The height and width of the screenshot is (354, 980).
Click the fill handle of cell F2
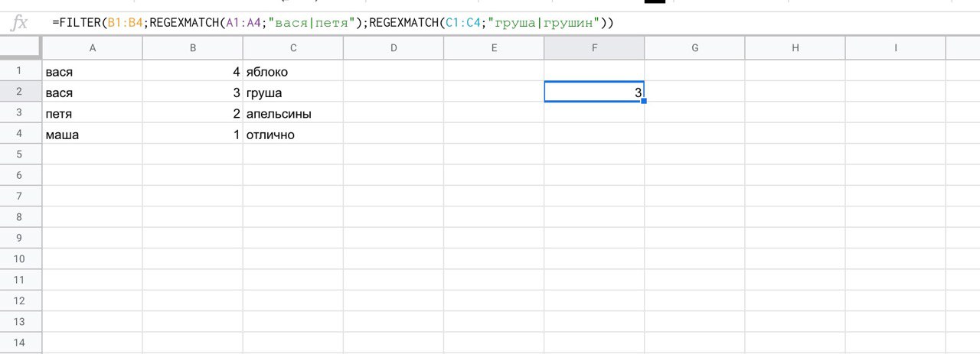pos(644,102)
